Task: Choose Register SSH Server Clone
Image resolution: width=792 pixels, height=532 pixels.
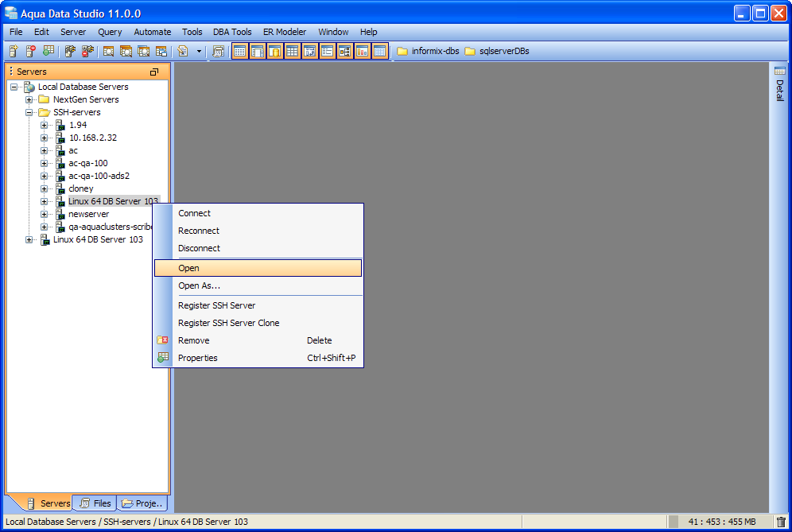Action: coord(258,323)
